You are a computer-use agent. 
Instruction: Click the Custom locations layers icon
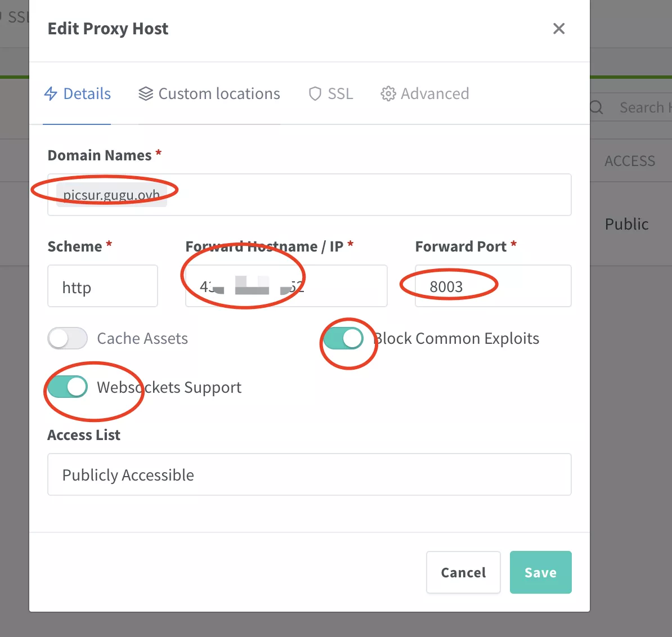click(x=146, y=94)
